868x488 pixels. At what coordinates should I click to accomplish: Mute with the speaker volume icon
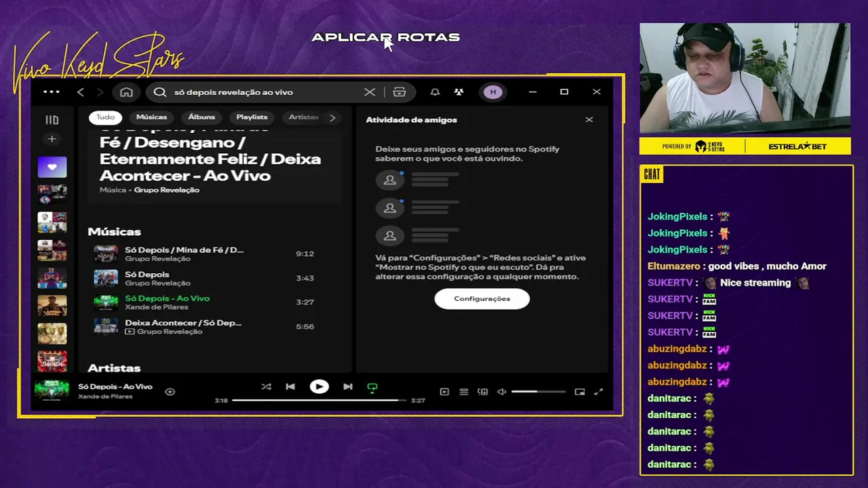502,392
